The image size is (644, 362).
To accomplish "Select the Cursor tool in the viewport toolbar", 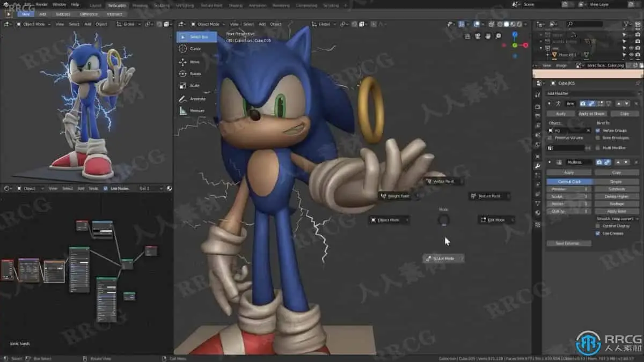I will click(x=196, y=49).
